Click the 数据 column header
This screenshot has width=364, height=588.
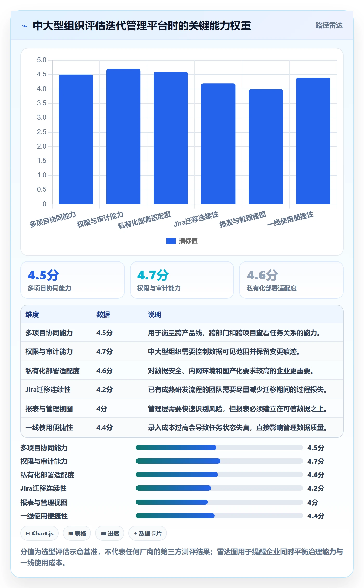pos(103,315)
